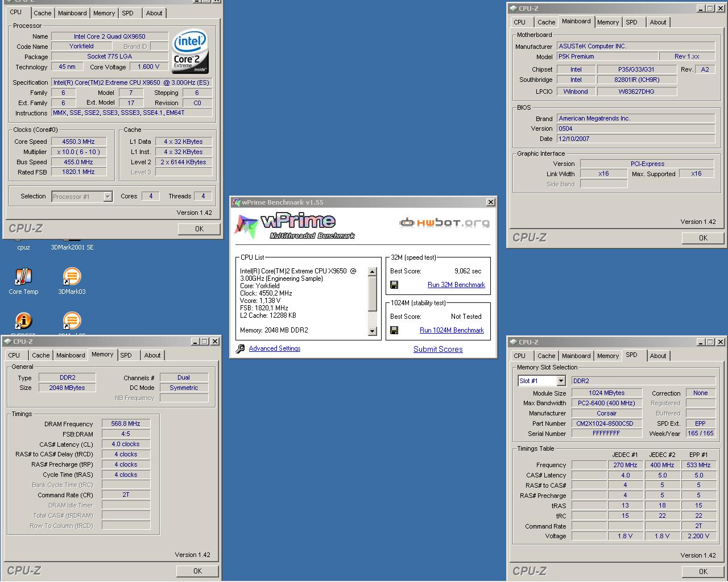Close the wPrime Benchmark window

click(491, 202)
